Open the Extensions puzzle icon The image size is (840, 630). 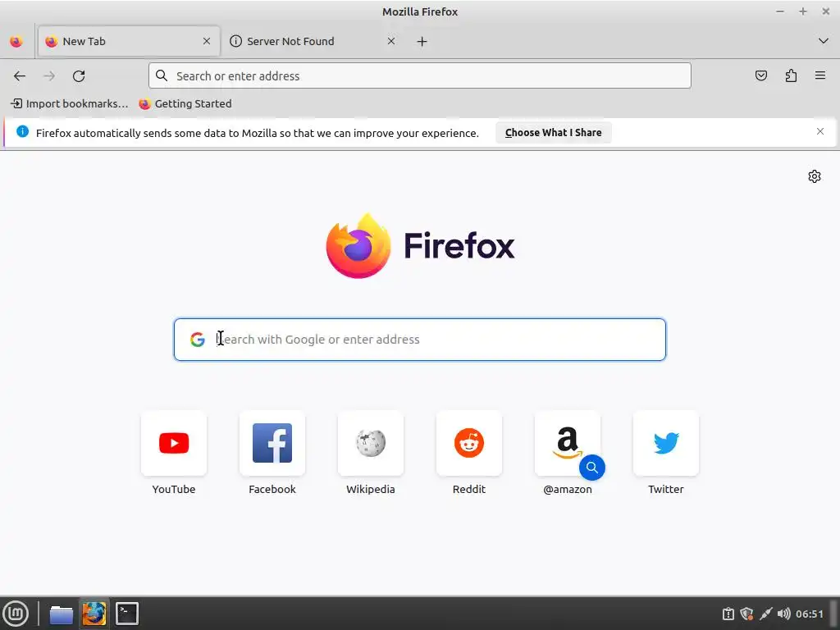tap(791, 75)
